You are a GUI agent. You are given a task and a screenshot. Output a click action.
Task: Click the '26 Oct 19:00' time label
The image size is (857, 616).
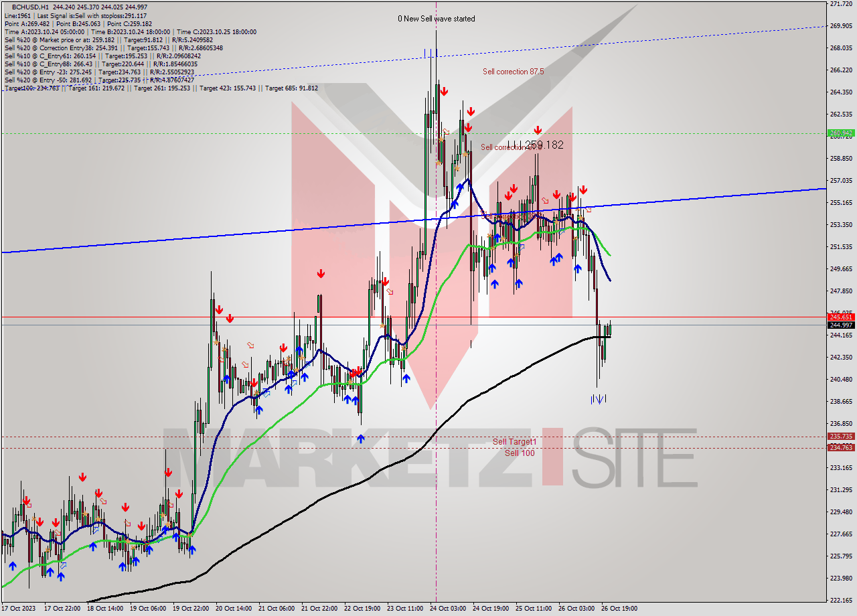[619, 609]
